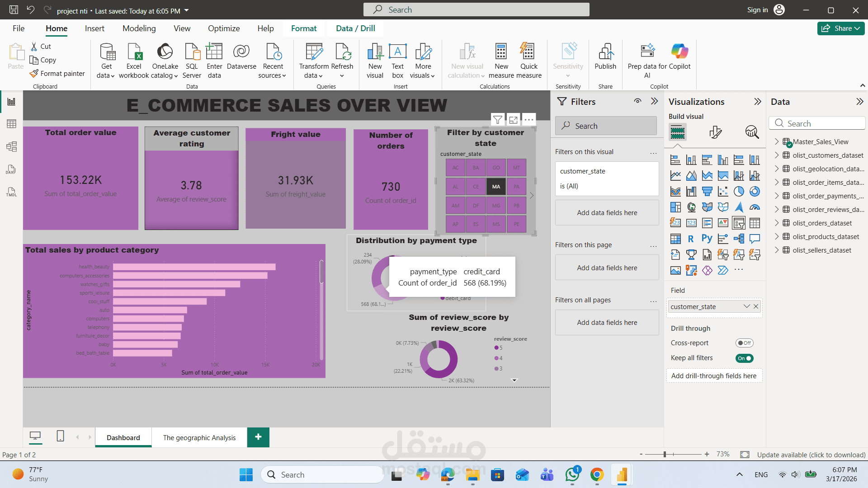Open The geographic Analysis page tab
The height and width of the screenshot is (488, 868).
(199, 437)
